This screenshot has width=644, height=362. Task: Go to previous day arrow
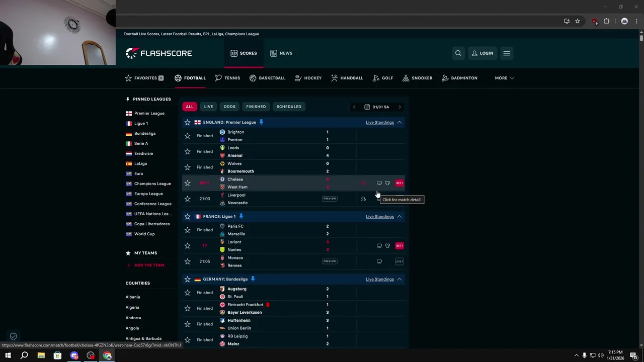354,107
